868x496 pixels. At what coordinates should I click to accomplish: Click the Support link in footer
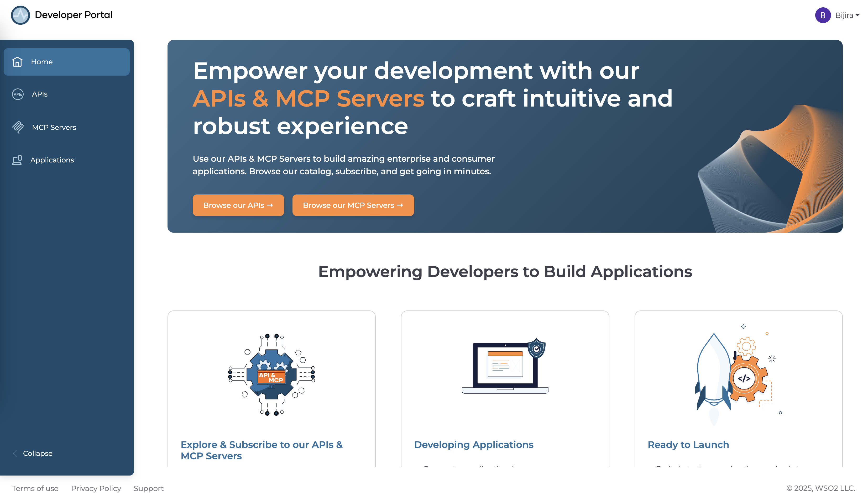(148, 488)
